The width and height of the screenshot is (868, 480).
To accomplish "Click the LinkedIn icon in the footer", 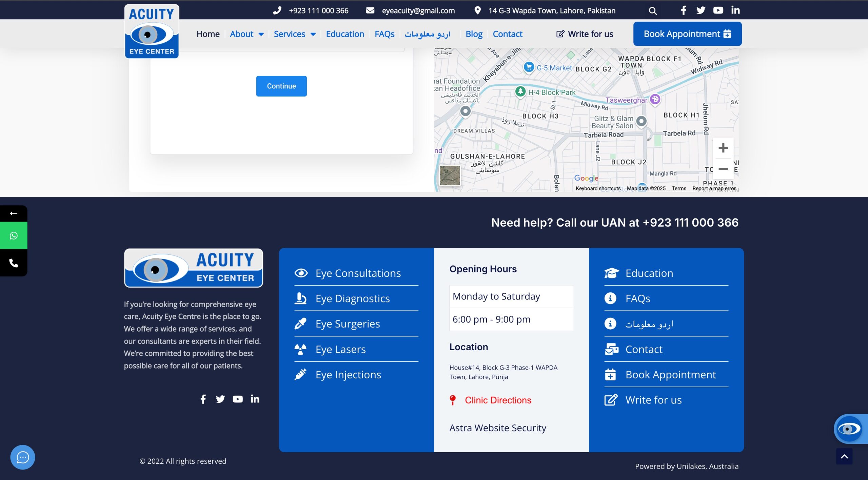I will coord(255,399).
